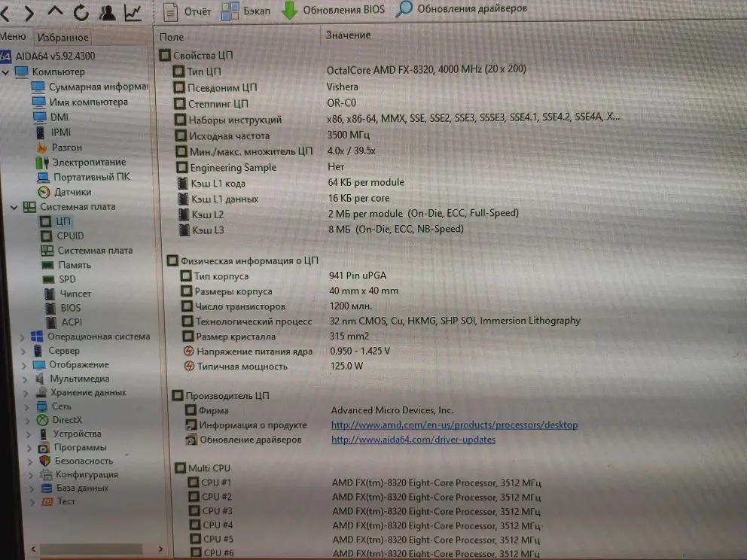Open the Имя компьютера icon
The height and width of the screenshot is (560, 747).
coord(39,102)
